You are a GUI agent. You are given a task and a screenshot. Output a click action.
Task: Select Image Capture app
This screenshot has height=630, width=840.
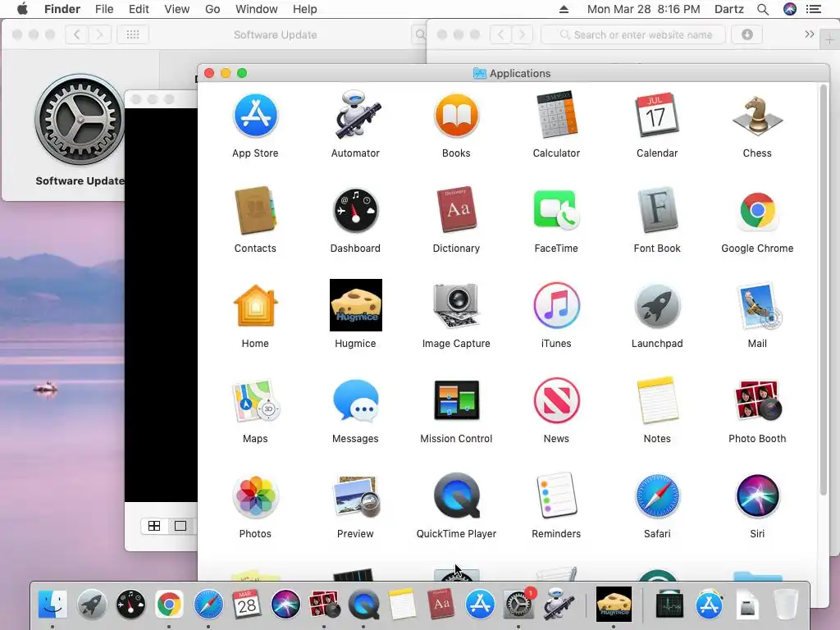point(456,305)
